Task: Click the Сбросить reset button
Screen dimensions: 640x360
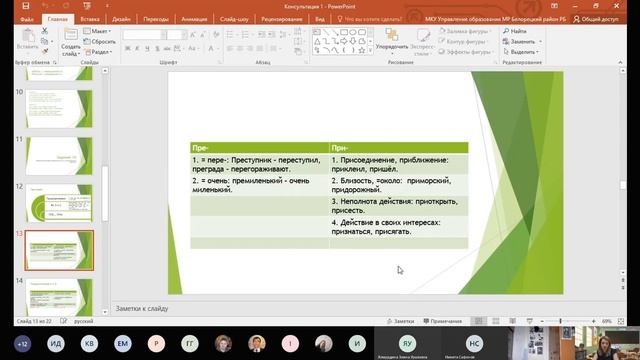Action: pyautogui.click(x=100, y=42)
